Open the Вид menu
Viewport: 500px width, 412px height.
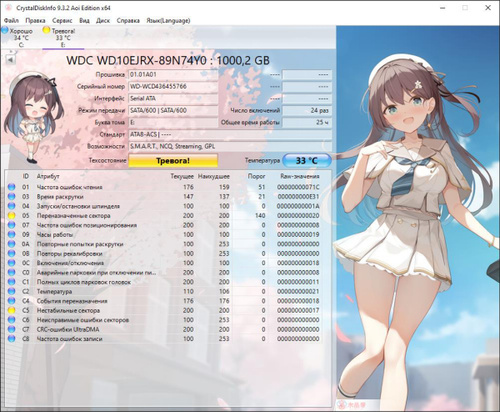(x=84, y=20)
